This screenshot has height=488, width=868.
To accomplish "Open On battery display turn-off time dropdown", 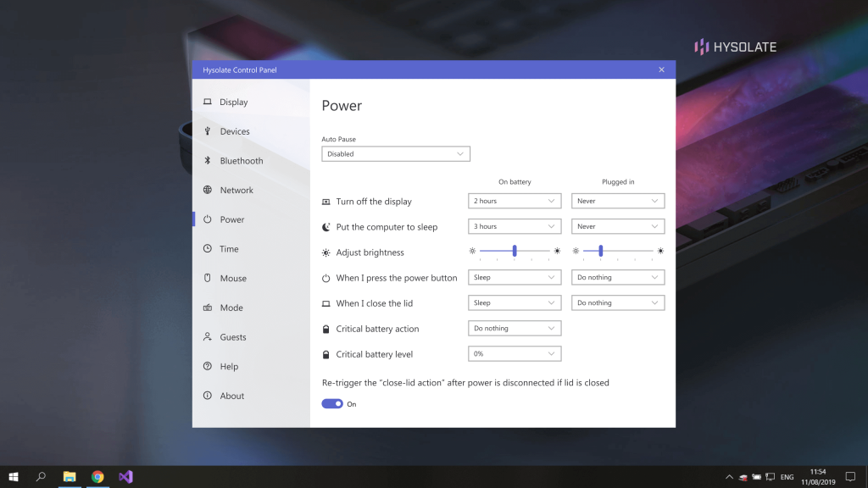I will [x=515, y=202].
